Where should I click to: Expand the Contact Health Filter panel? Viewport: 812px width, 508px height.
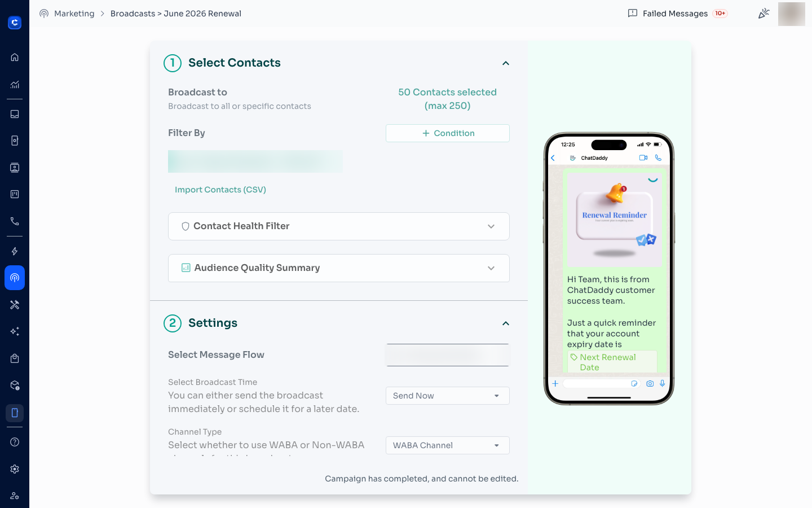[339, 226]
